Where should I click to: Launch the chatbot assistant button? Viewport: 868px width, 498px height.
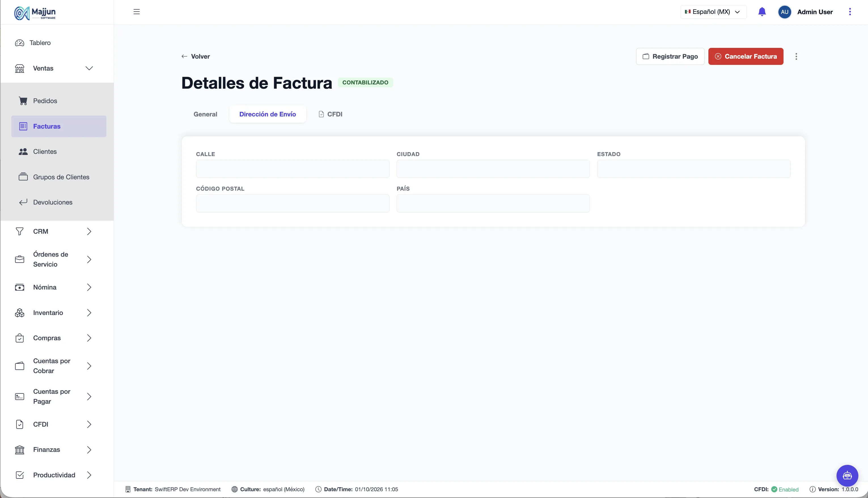847,475
